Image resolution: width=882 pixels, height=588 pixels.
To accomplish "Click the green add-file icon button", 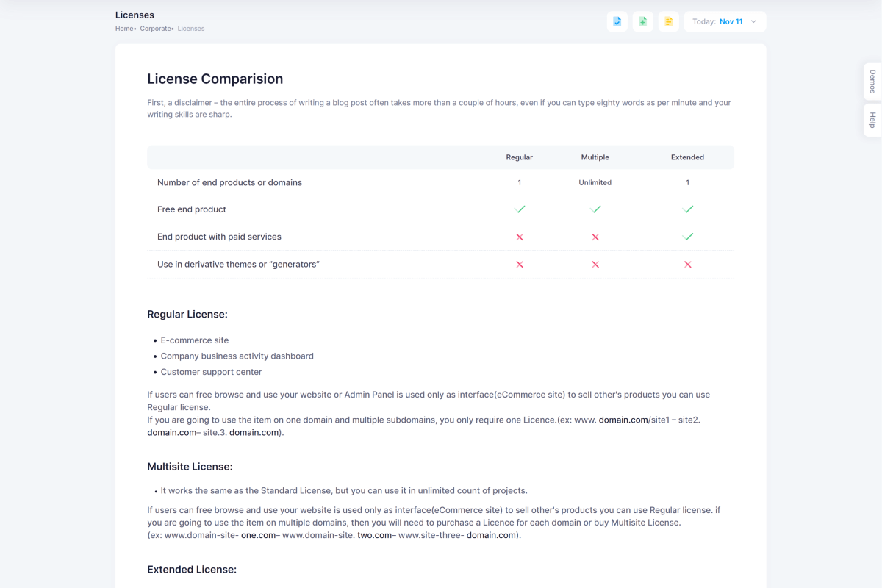I will pos(642,22).
